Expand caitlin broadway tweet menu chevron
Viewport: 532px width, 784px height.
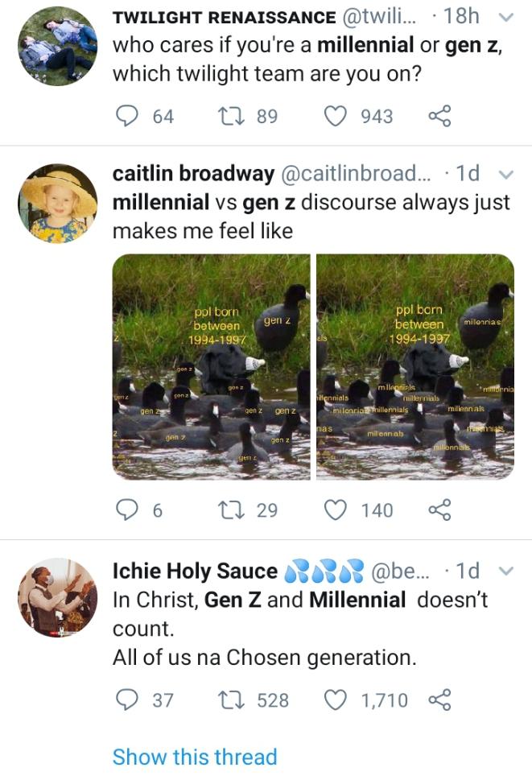pos(505,174)
